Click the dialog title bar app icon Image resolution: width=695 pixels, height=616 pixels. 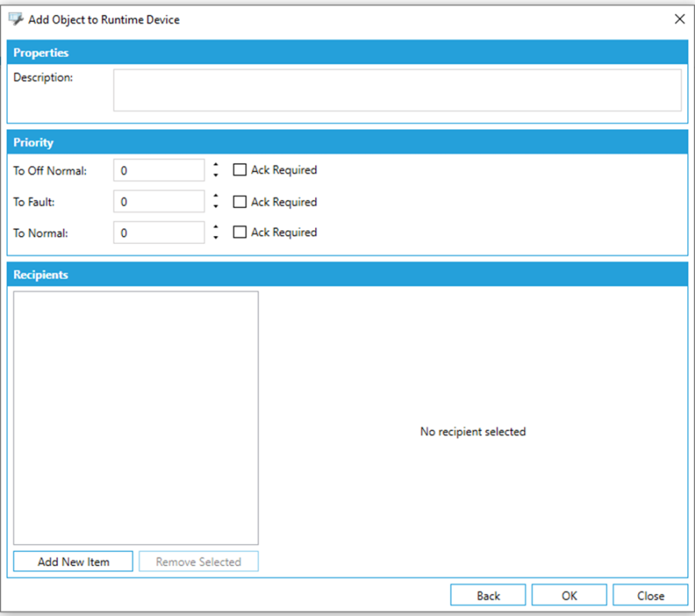16,19
